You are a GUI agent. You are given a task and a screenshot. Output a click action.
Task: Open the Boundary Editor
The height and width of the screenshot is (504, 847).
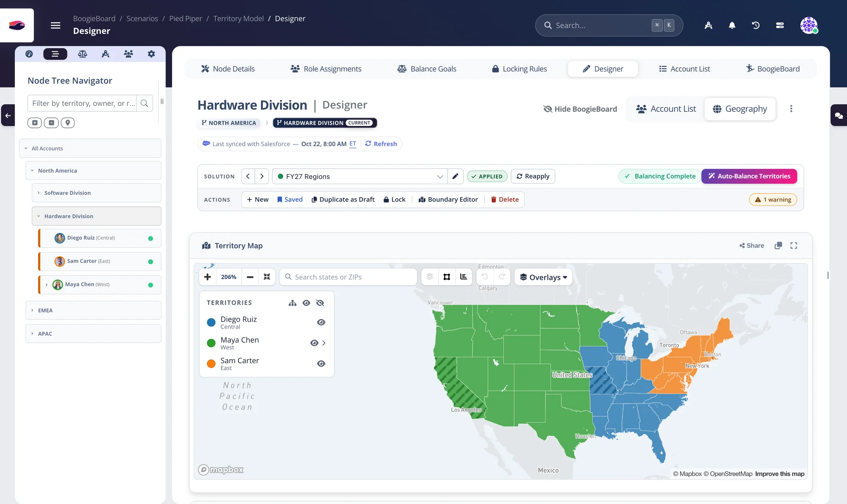point(448,199)
